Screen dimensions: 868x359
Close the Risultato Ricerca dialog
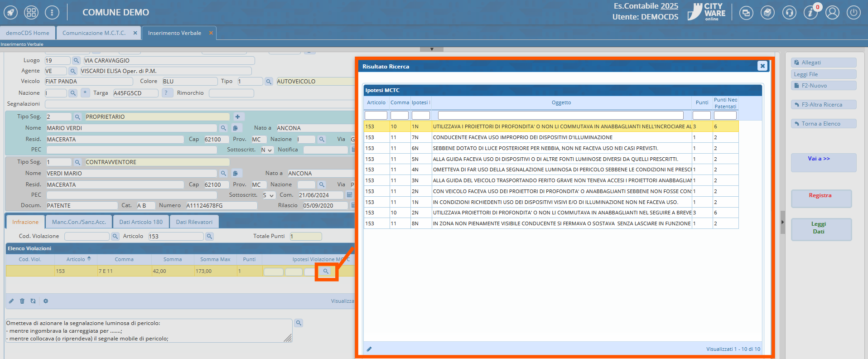(x=762, y=66)
